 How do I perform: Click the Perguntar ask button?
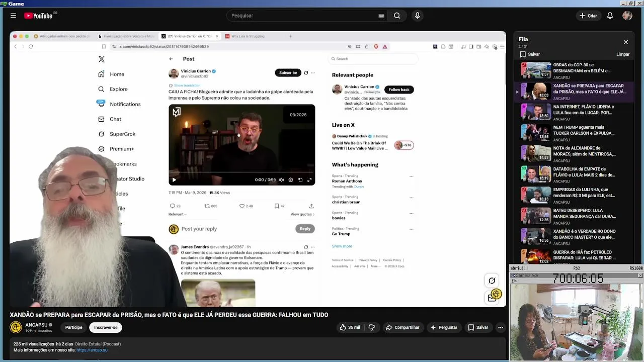pos(443,327)
